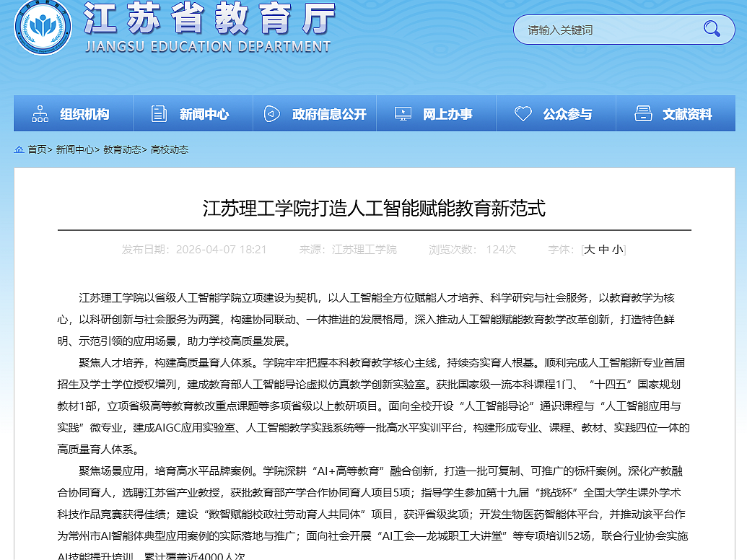
Task: Open 新闻中心 breadcrumb link
Action: point(75,149)
